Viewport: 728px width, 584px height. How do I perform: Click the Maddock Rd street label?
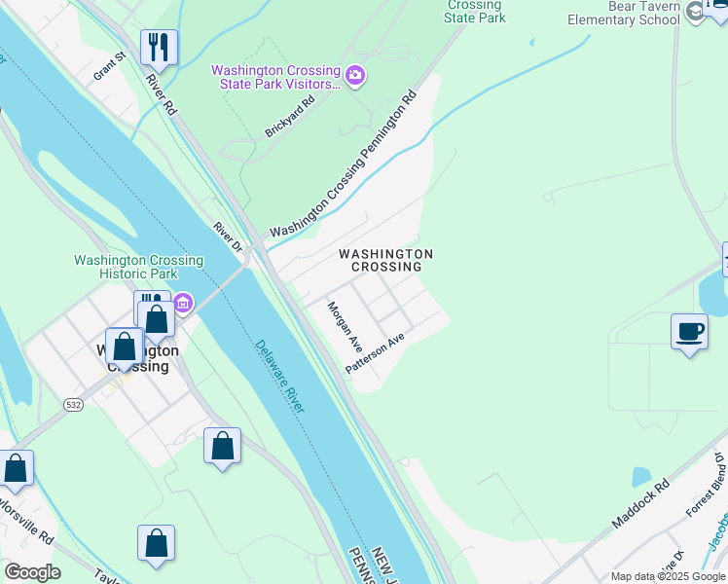pyautogui.click(x=640, y=503)
